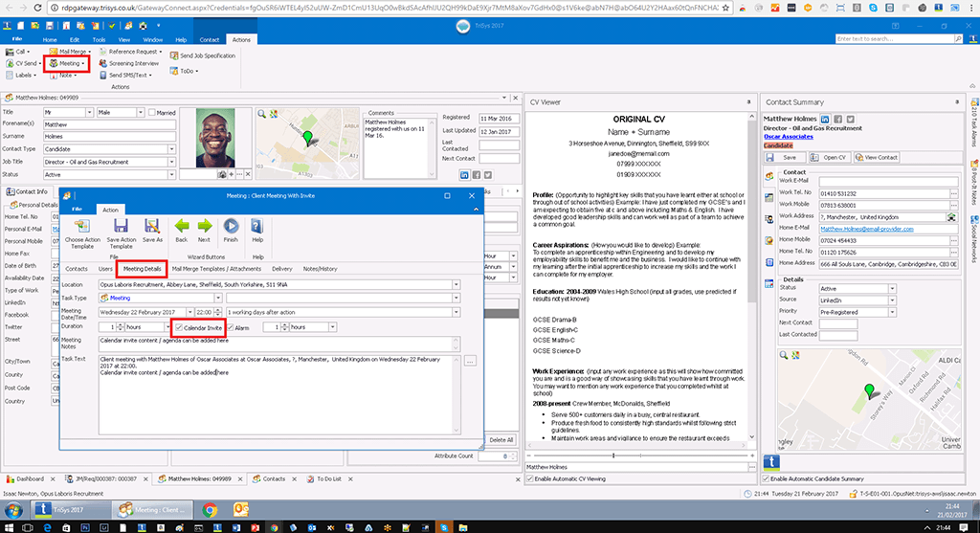Expand the Job Title dropdown
Screen dimensions: 980x533
(x=171, y=162)
